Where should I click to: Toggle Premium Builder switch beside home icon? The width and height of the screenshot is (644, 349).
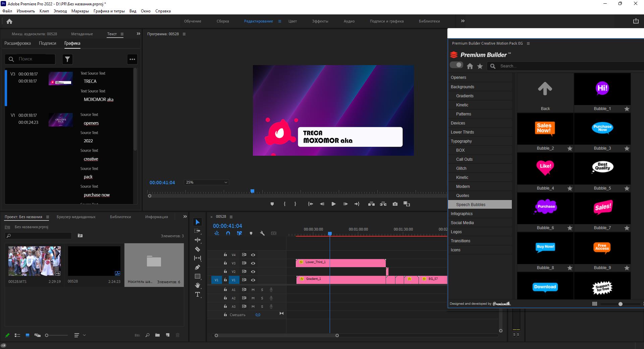coord(457,65)
